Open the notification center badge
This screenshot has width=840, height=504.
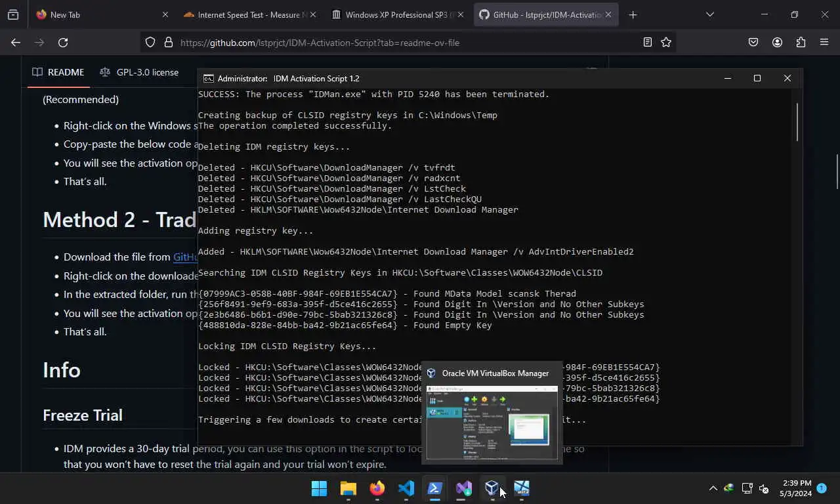click(x=822, y=488)
